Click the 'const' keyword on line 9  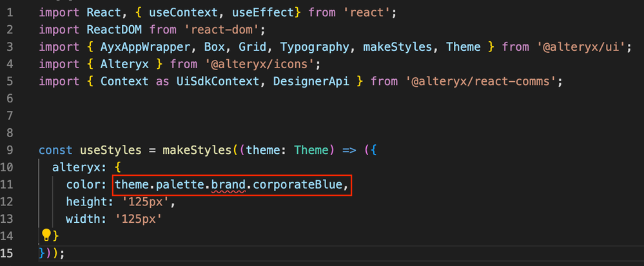click(x=55, y=150)
